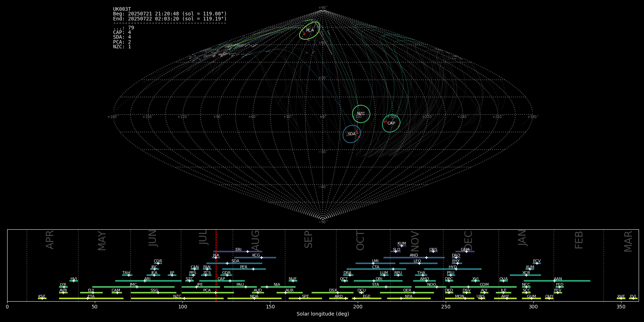Screen dimensions: 644x322
Task: Click the QUA shower bar on timeline
Action: [503, 281]
